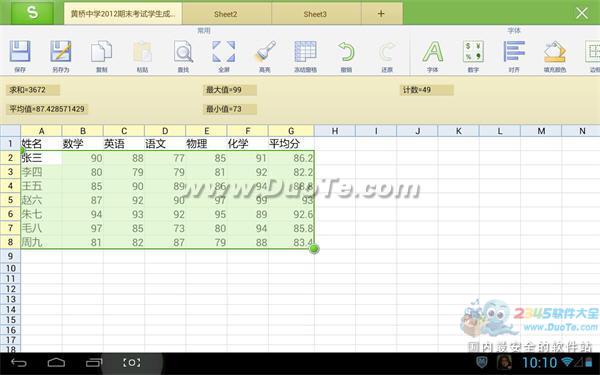Open the Fill color (填充颜色) bucket

coord(555,51)
